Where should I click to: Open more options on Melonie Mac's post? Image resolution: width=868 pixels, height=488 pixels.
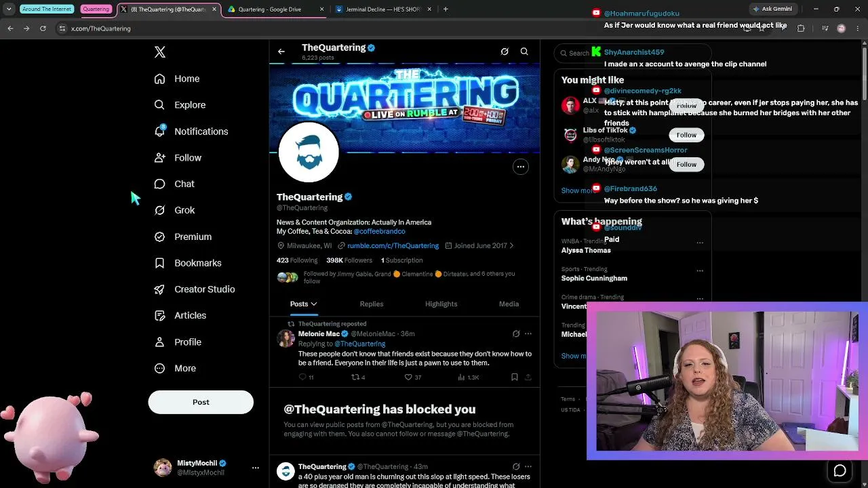pos(528,333)
